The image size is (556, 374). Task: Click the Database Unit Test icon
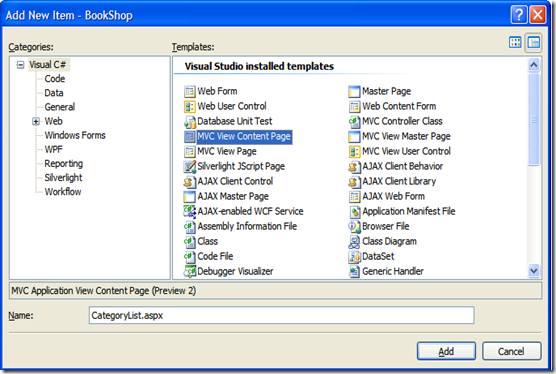[x=189, y=122]
